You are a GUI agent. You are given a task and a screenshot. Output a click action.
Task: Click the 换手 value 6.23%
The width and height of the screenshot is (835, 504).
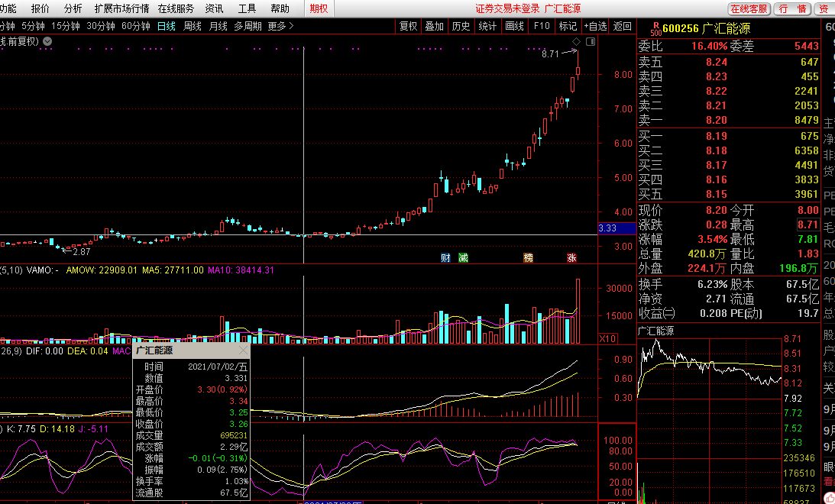pyautogui.click(x=713, y=284)
